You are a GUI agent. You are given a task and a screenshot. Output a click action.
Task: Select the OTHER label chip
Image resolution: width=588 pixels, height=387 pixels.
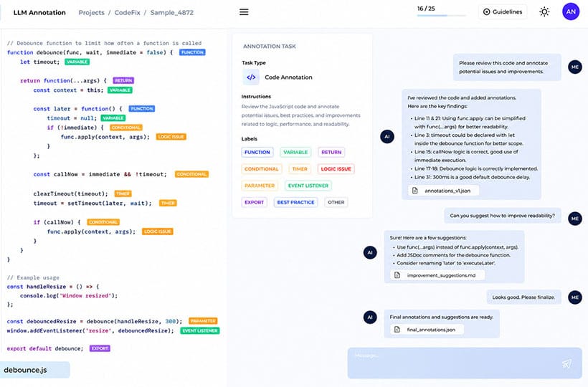[x=336, y=202]
